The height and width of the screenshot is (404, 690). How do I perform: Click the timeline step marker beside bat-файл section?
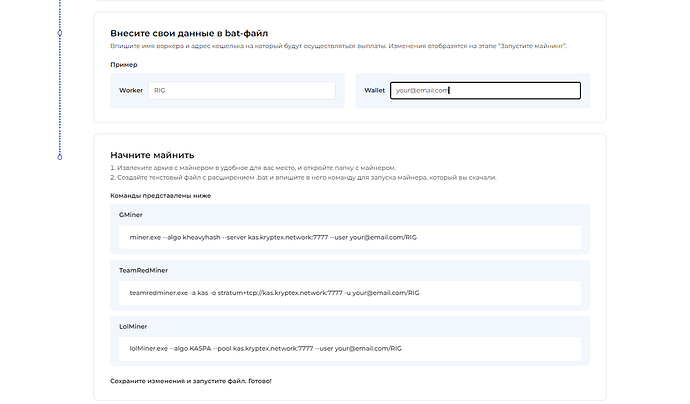coord(60,33)
